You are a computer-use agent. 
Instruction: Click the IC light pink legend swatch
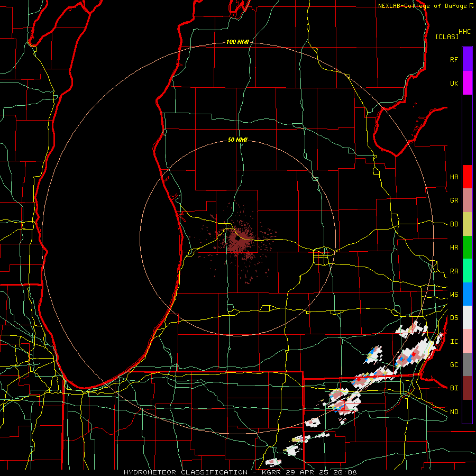[467, 341]
